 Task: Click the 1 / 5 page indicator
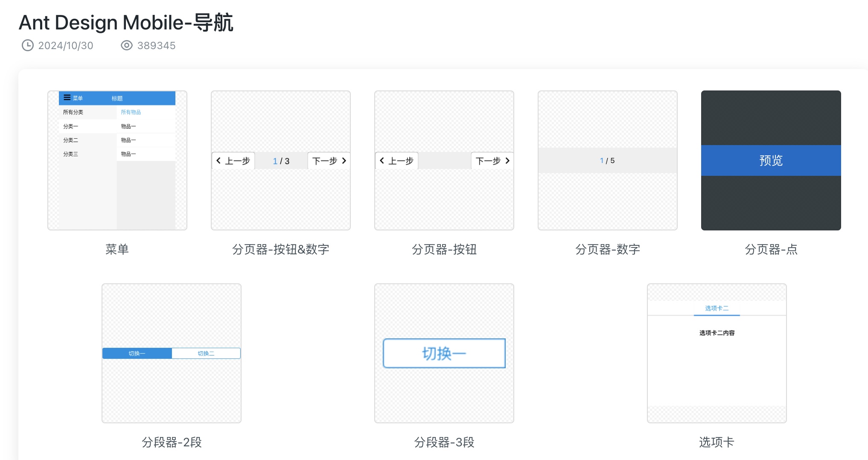coord(607,160)
